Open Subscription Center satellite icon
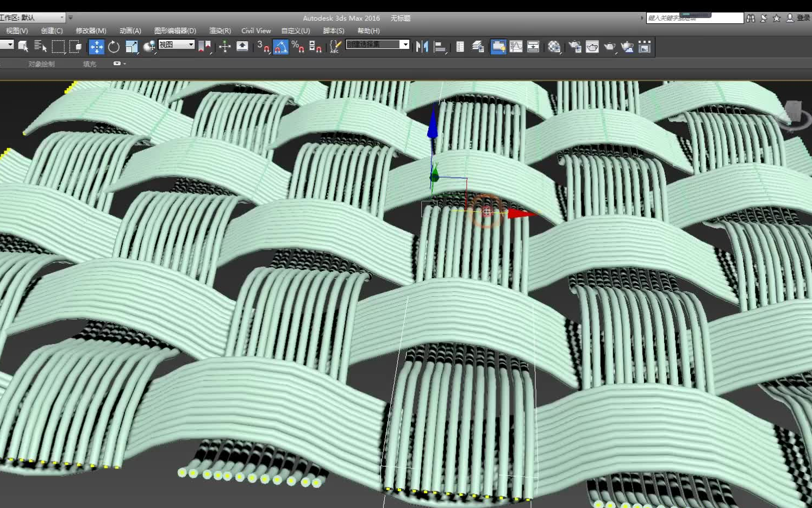This screenshot has height=508, width=812. click(764, 18)
